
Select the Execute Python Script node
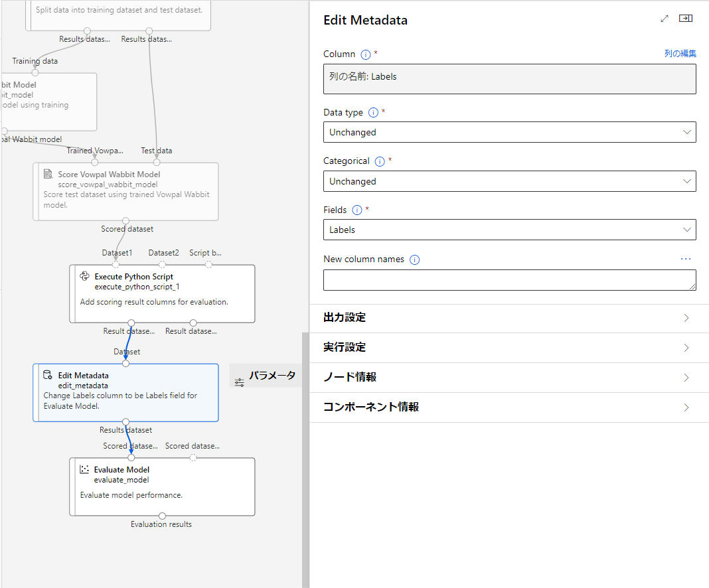(x=163, y=294)
